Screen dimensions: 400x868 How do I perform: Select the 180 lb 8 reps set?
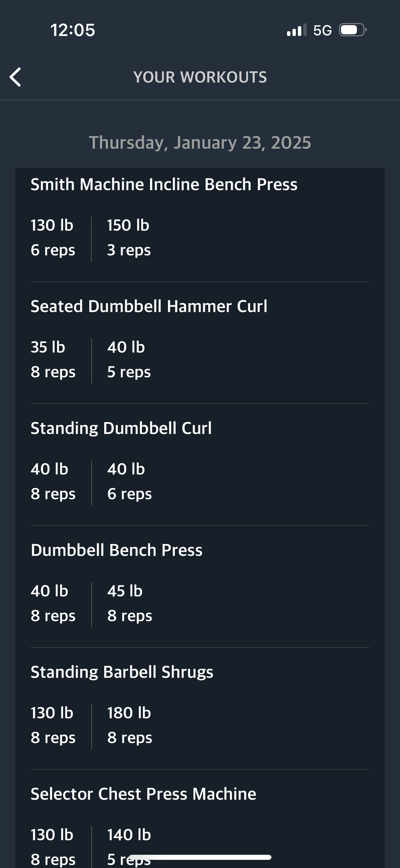coord(130,725)
